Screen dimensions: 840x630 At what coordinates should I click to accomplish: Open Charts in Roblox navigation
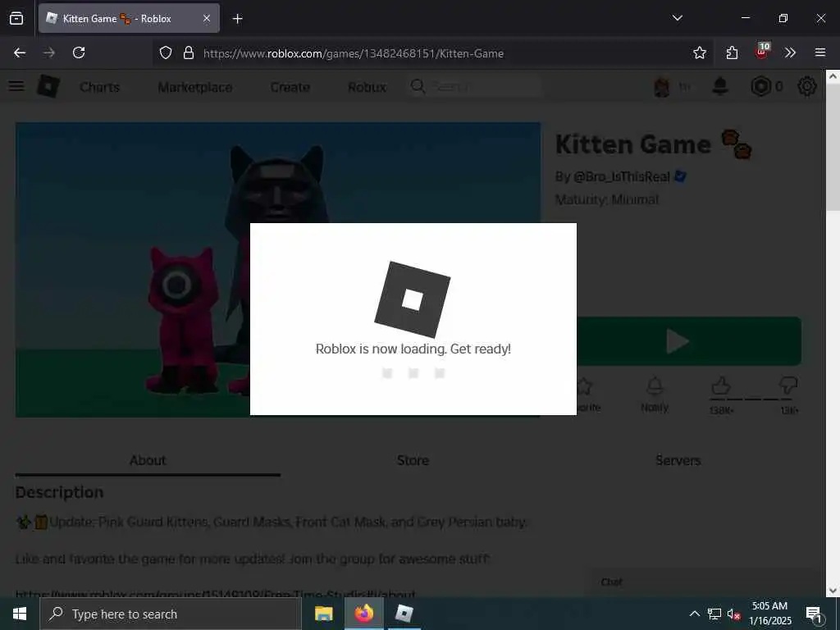[99, 87]
